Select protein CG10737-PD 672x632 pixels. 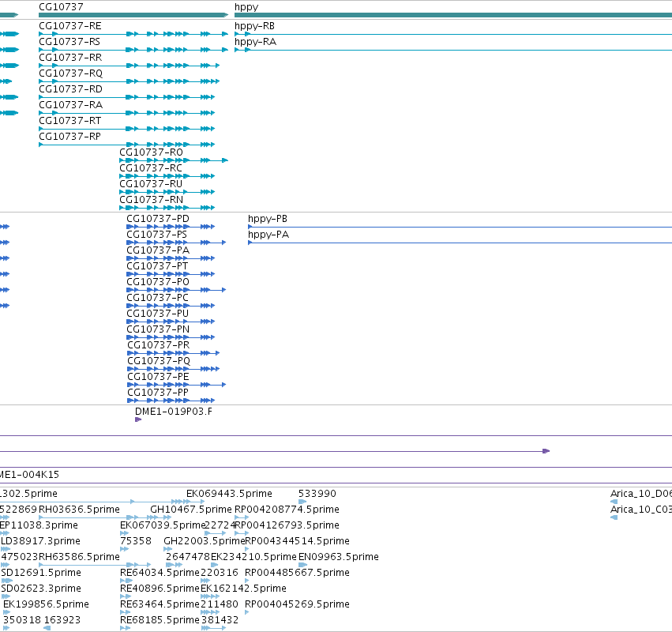158,219
